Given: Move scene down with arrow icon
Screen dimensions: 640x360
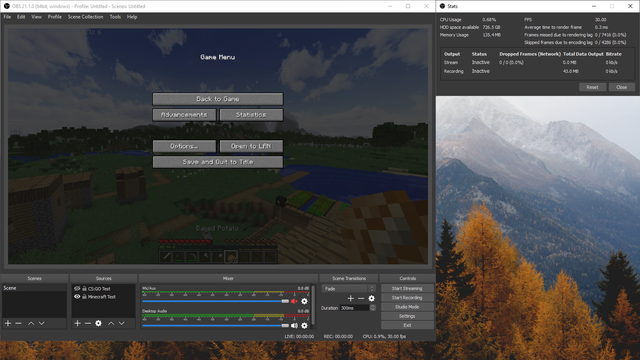Looking at the screenshot, I should point(42,323).
